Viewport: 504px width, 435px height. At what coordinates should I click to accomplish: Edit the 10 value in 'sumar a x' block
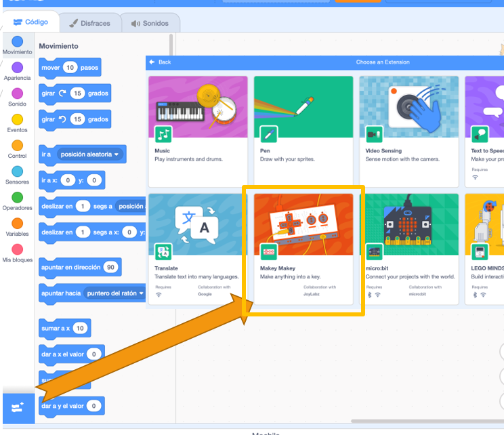tap(80, 328)
